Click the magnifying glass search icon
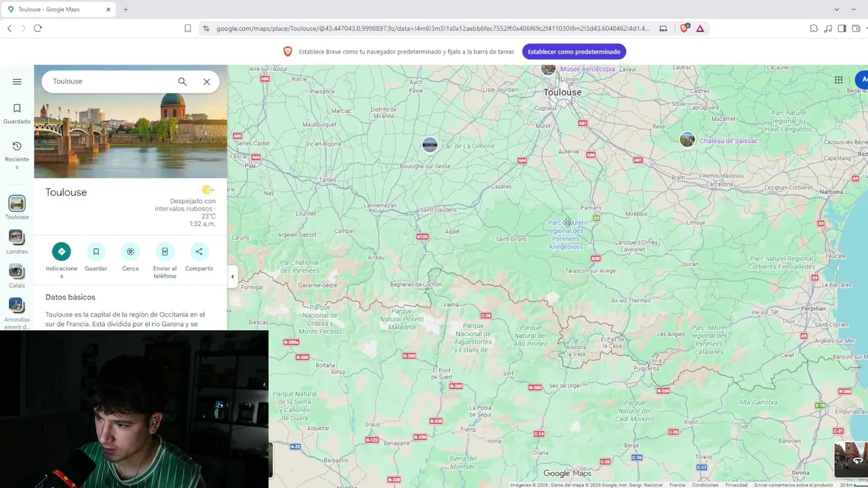The width and height of the screenshot is (868, 488). click(182, 81)
